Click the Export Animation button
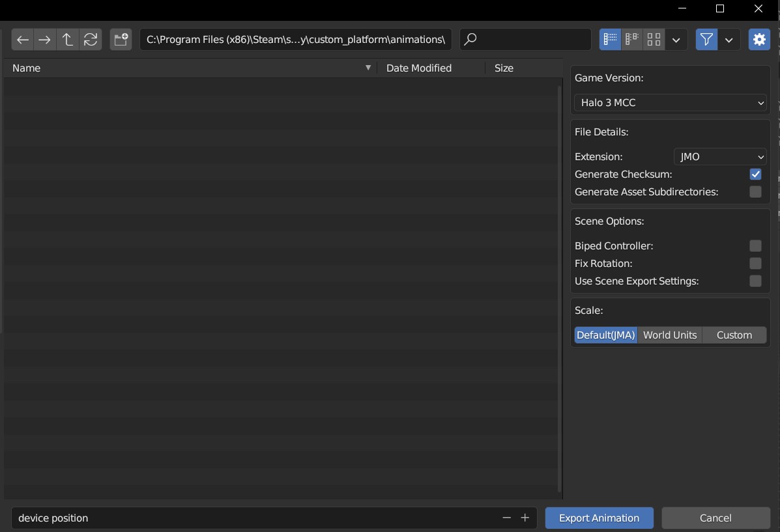780x532 pixels. pyautogui.click(x=599, y=518)
